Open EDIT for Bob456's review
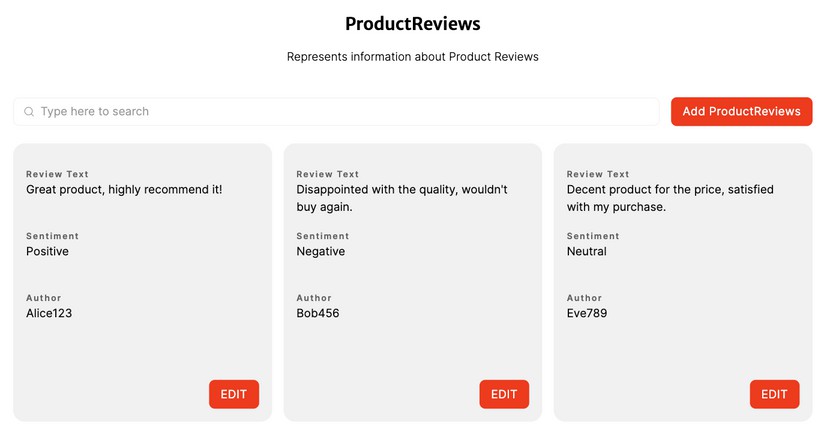The image size is (827, 429). click(504, 394)
